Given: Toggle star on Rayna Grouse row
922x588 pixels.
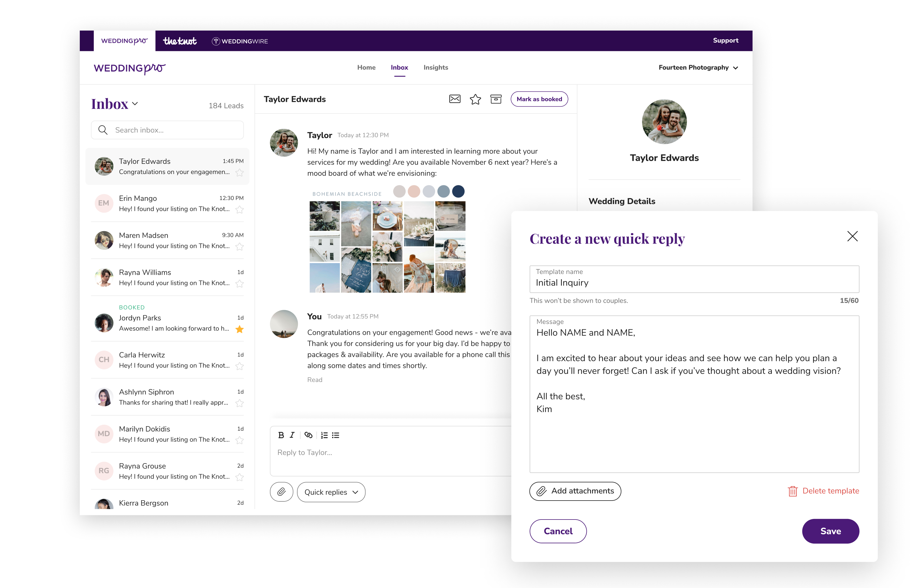Looking at the screenshot, I should pos(240,477).
